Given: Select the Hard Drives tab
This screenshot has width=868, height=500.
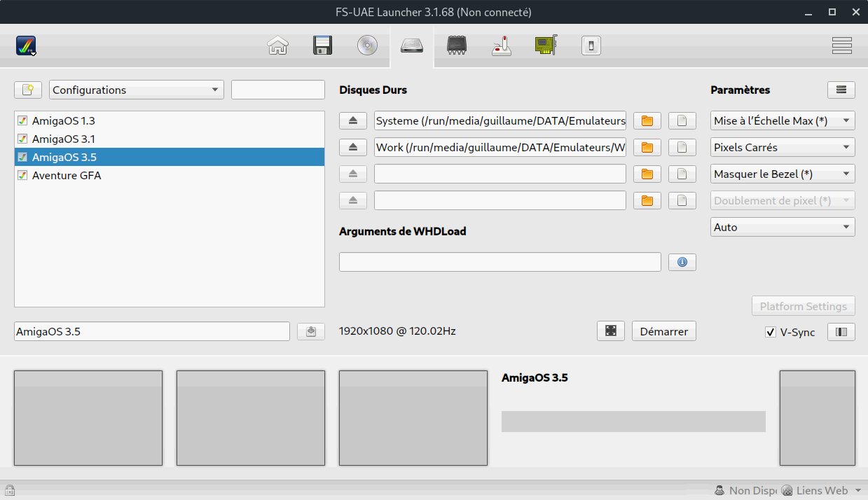Looking at the screenshot, I should click(x=412, y=46).
